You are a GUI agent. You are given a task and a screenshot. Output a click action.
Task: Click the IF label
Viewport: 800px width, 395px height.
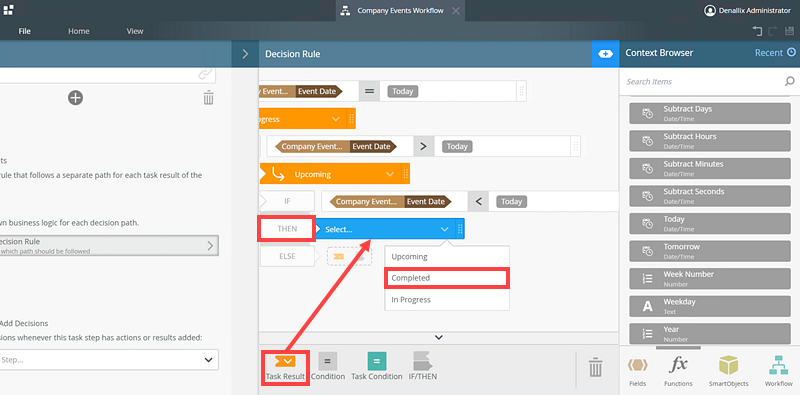pos(287,201)
